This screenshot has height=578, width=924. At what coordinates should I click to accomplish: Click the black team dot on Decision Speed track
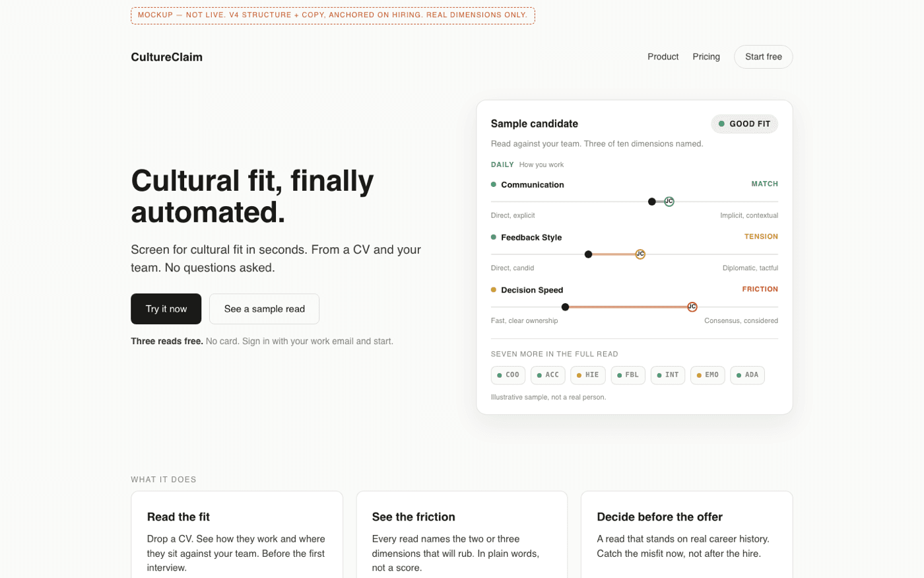point(565,307)
